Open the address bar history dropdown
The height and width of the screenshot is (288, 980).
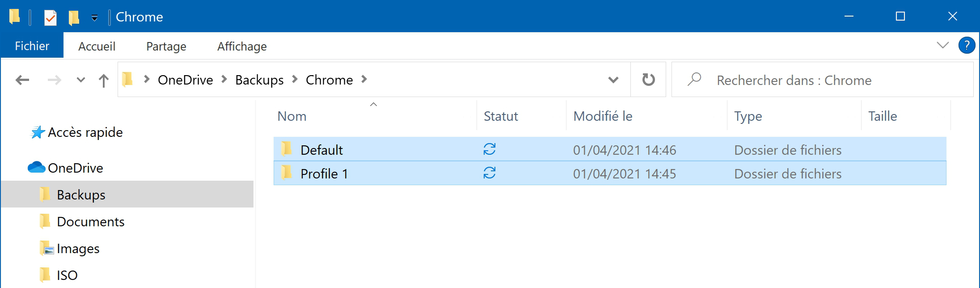[613, 80]
